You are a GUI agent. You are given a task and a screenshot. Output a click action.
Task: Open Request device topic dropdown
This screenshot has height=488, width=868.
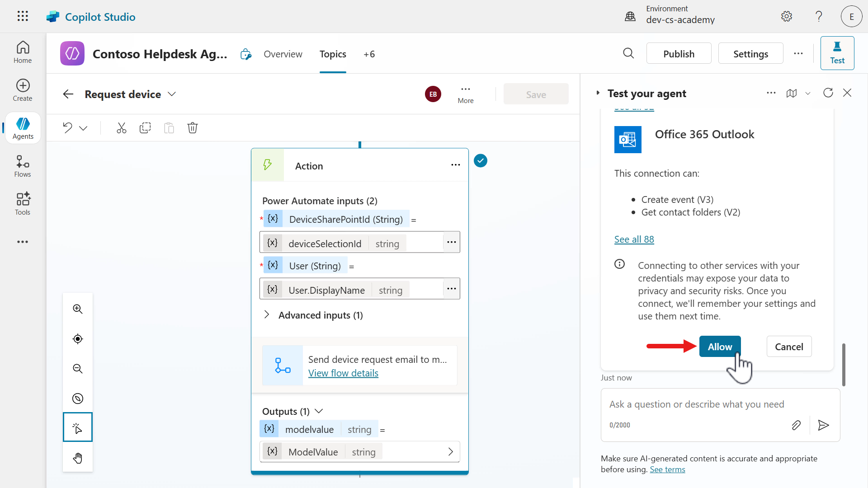172,94
